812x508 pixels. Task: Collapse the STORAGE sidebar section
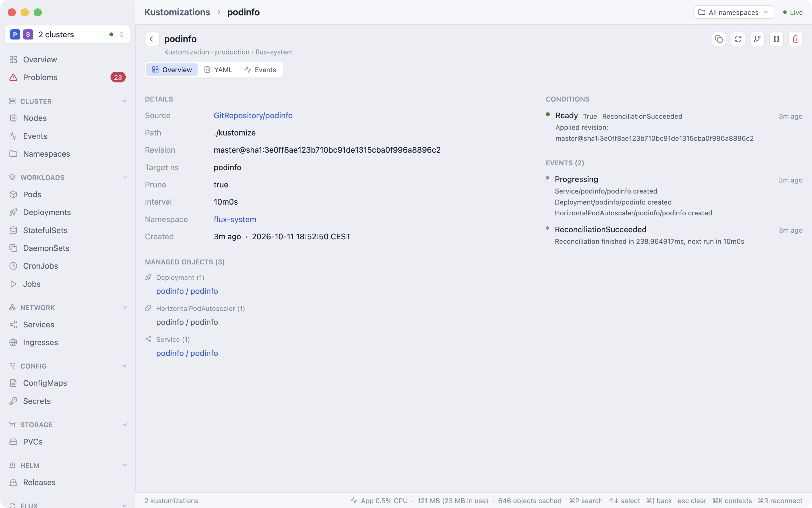click(125, 425)
